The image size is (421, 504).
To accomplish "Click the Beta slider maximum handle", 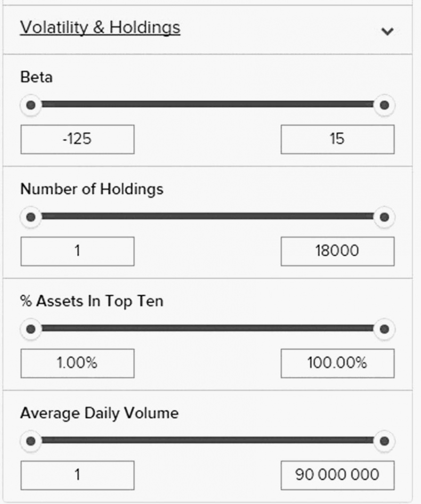I will tap(384, 105).
